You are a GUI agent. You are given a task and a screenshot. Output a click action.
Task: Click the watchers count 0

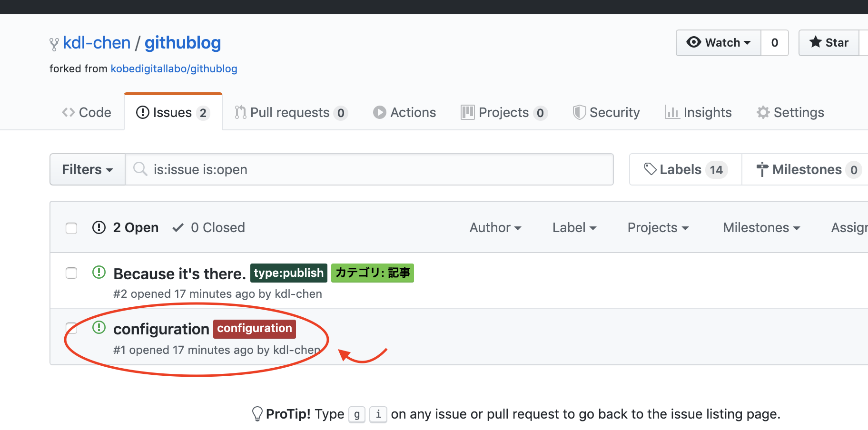775,43
